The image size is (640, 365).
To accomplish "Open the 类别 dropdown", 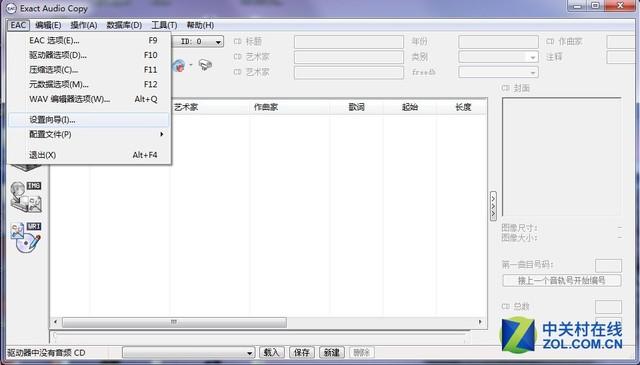I will [x=498, y=57].
